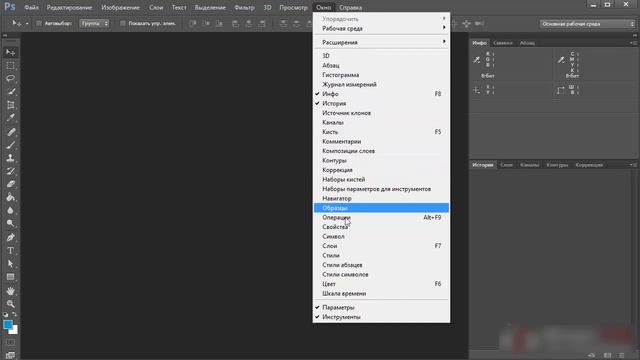Select the Brush tool
Viewport: 640px width, 360px height.
[x=11, y=145]
